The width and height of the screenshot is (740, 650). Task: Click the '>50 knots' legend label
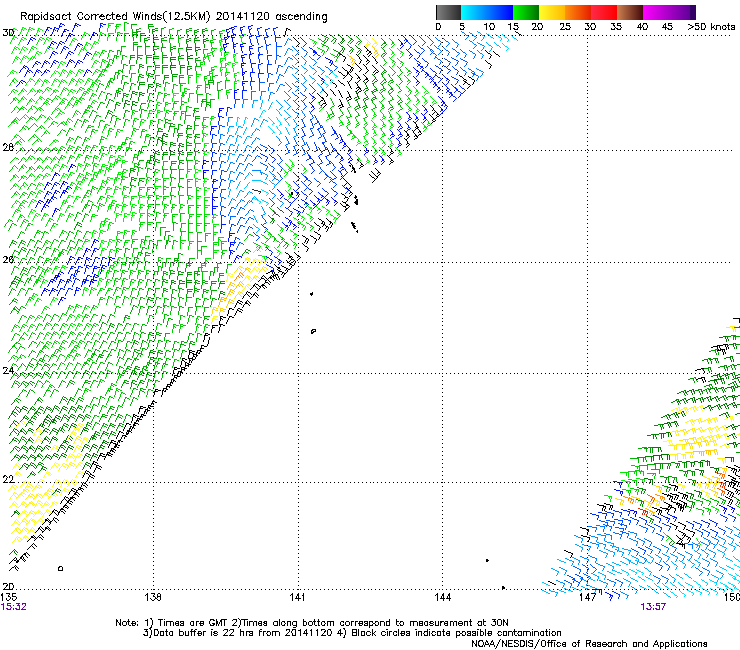coord(711,27)
